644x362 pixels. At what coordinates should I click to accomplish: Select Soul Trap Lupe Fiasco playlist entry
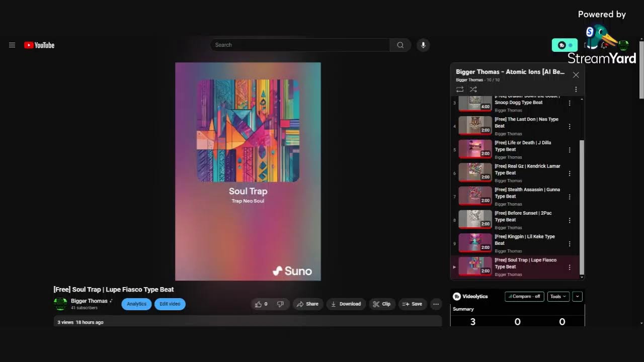click(515, 267)
